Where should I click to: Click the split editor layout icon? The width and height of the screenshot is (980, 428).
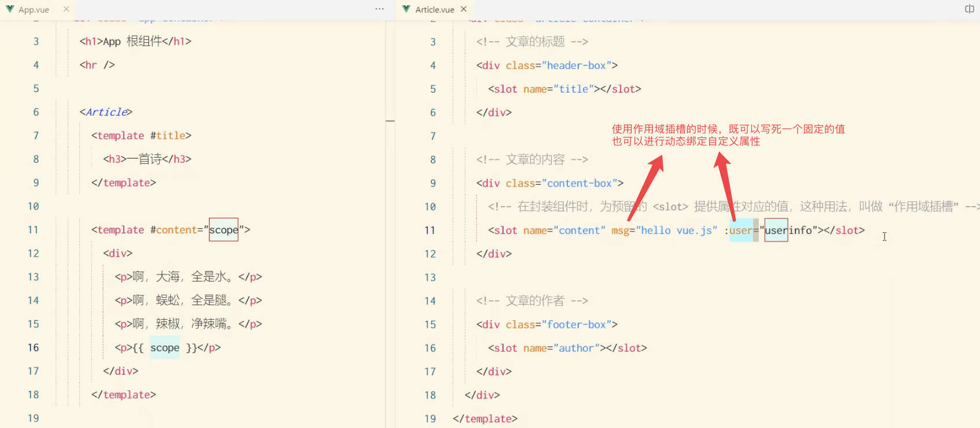970,9
